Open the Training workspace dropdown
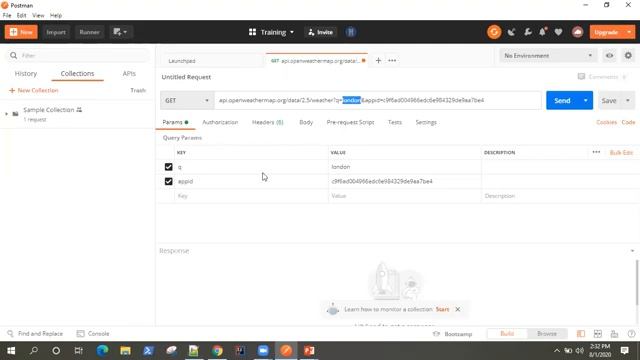The image size is (640, 360). tap(271, 32)
